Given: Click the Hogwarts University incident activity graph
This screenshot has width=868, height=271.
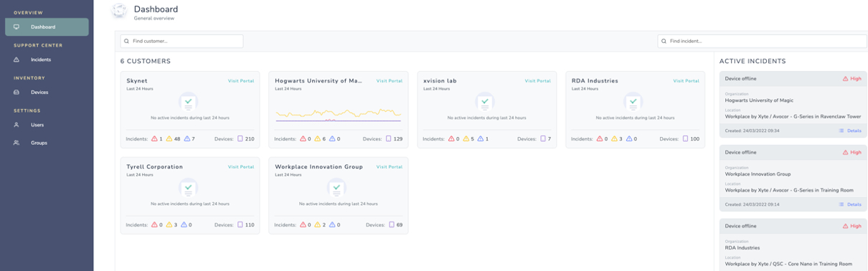Looking at the screenshot, I should [338, 114].
